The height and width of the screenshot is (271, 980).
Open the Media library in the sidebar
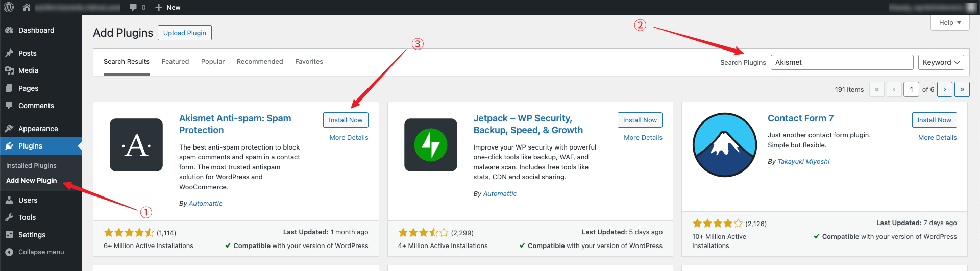pyautogui.click(x=28, y=70)
